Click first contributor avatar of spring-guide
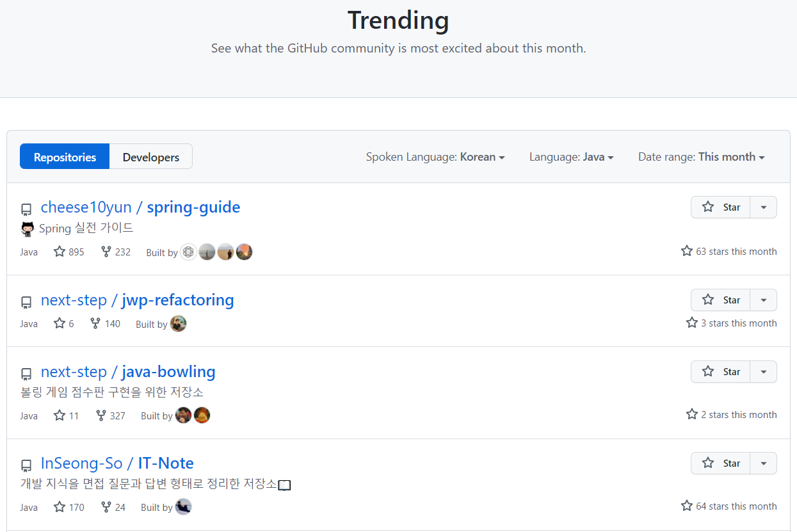The image size is (797, 532). [188, 252]
